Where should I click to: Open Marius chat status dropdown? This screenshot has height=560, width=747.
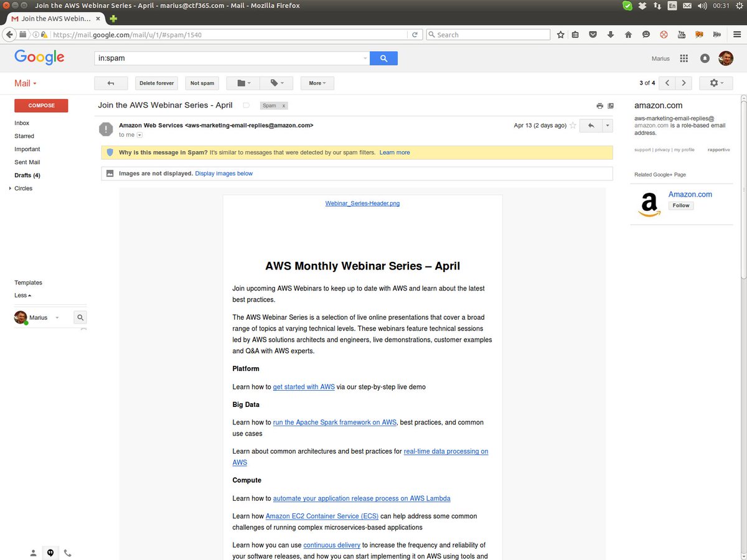click(57, 318)
